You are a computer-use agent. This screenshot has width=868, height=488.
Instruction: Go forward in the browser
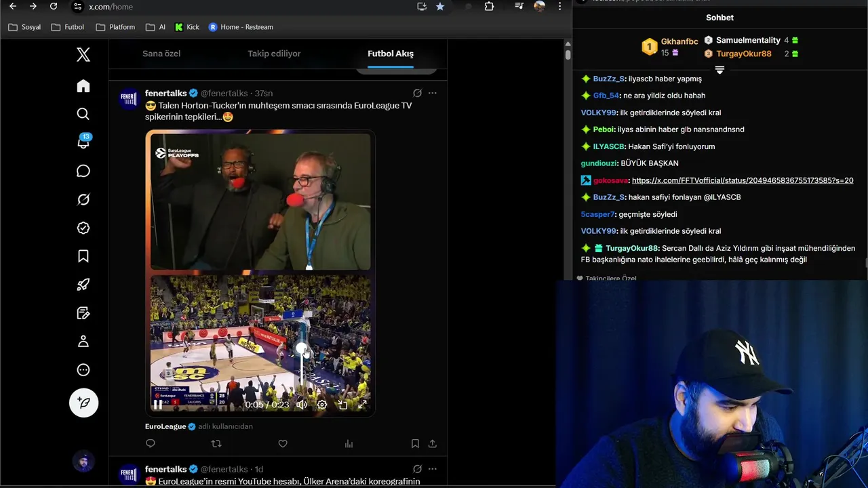click(33, 6)
